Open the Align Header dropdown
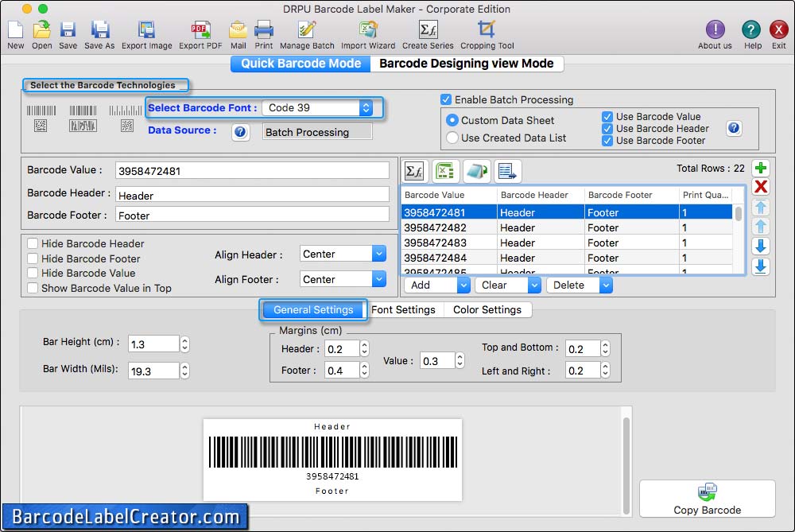Screen dimensions: 795x532 point(343,254)
